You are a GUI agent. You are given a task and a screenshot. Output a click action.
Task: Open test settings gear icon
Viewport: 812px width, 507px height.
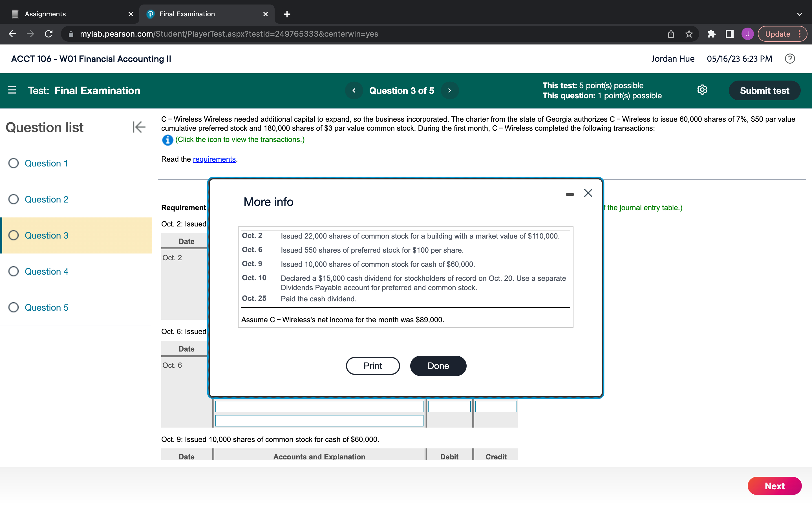click(702, 90)
